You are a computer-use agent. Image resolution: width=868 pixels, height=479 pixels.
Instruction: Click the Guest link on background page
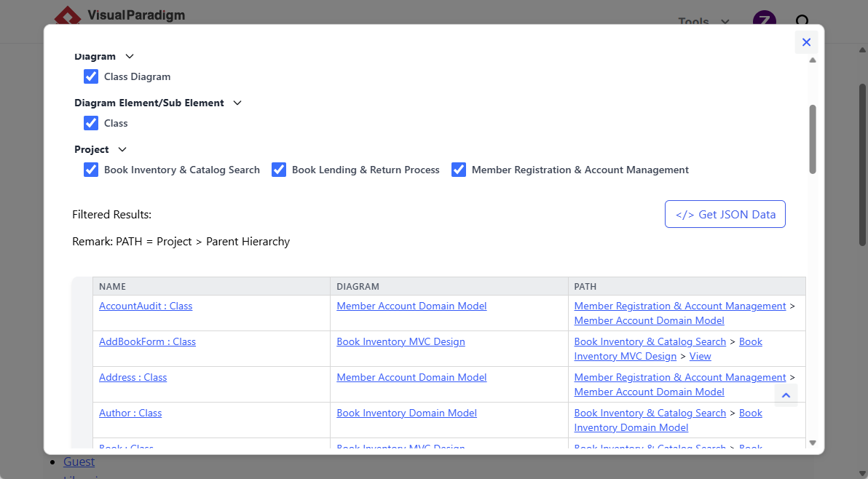tap(79, 462)
